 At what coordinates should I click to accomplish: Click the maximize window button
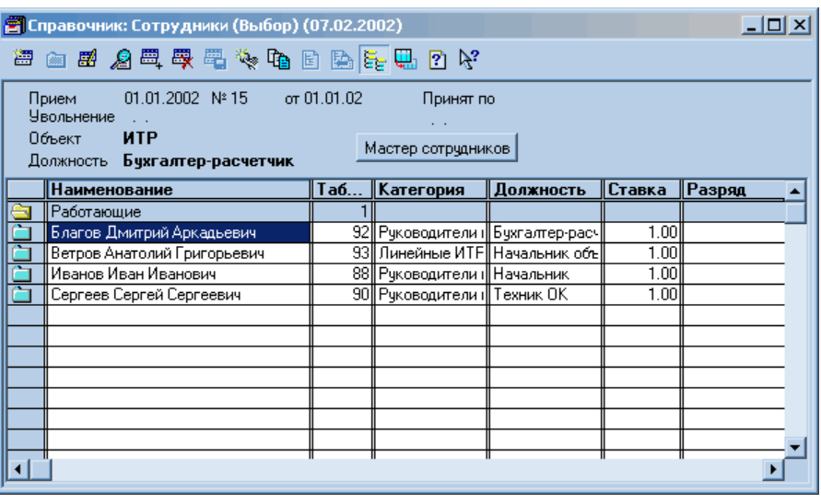coord(775,25)
